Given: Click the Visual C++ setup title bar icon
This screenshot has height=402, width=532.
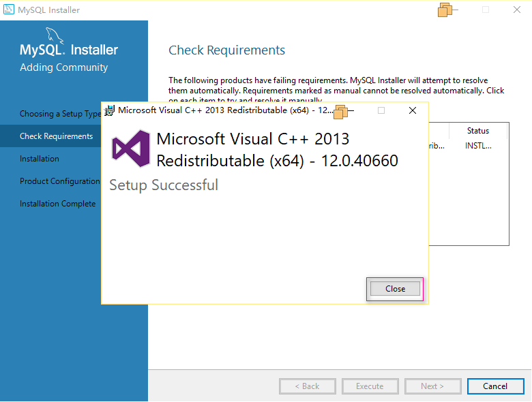Looking at the screenshot, I should (x=109, y=110).
